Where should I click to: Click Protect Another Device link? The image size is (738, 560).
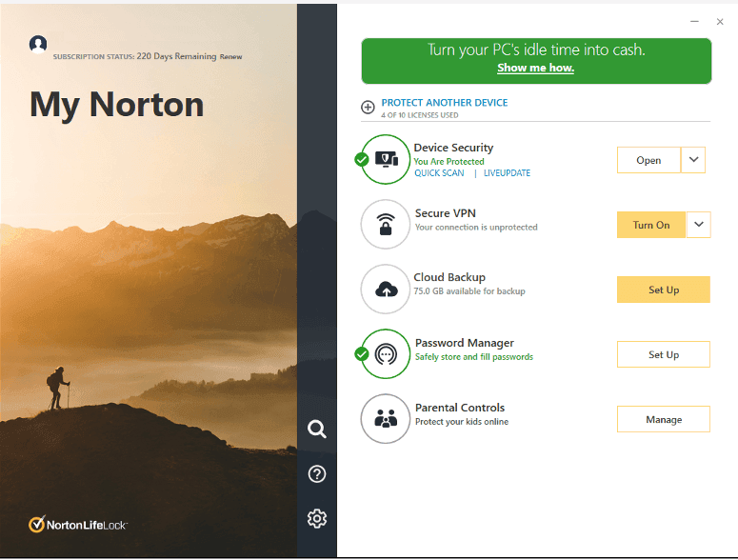click(x=445, y=103)
